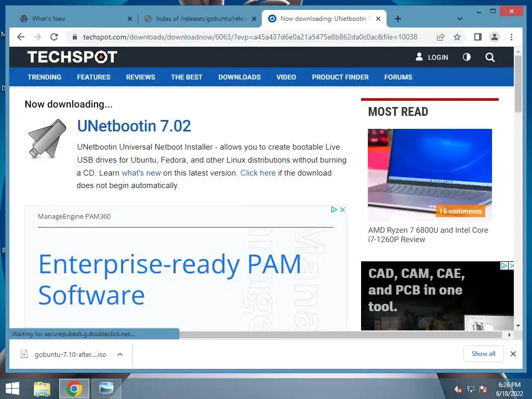Open the Chrome profile avatar
This screenshot has height=399, width=532.
pyautogui.click(x=495, y=37)
